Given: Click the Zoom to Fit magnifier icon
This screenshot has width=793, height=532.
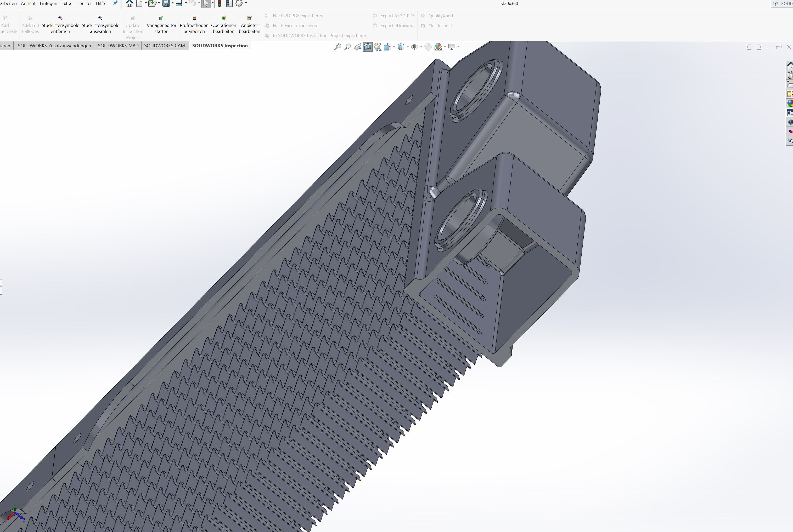Looking at the screenshot, I should tap(338, 47).
